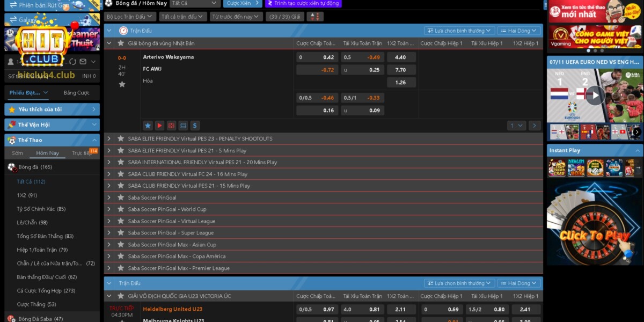The image size is (644, 322).
Task: Click the dollar sign icon below match
Action: 195,126
